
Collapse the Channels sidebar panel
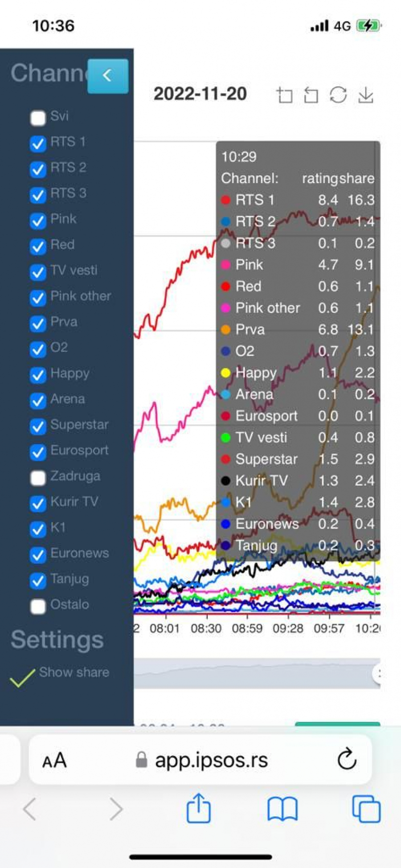(107, 76)
